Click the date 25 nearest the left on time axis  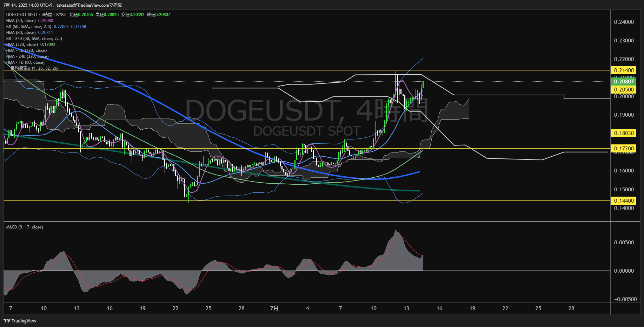coord(208,308)
